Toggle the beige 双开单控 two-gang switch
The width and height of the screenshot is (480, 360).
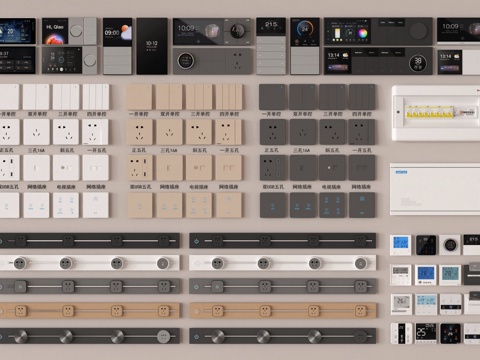click(169, 97)
